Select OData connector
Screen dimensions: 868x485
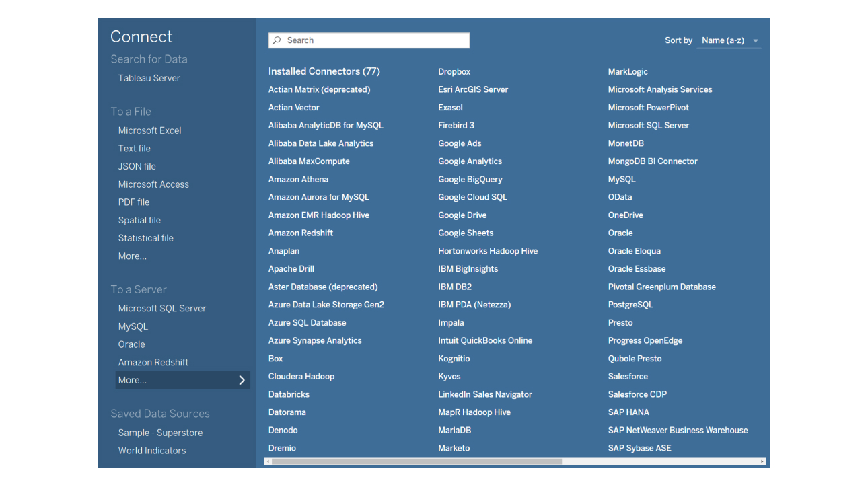(620, 197)
